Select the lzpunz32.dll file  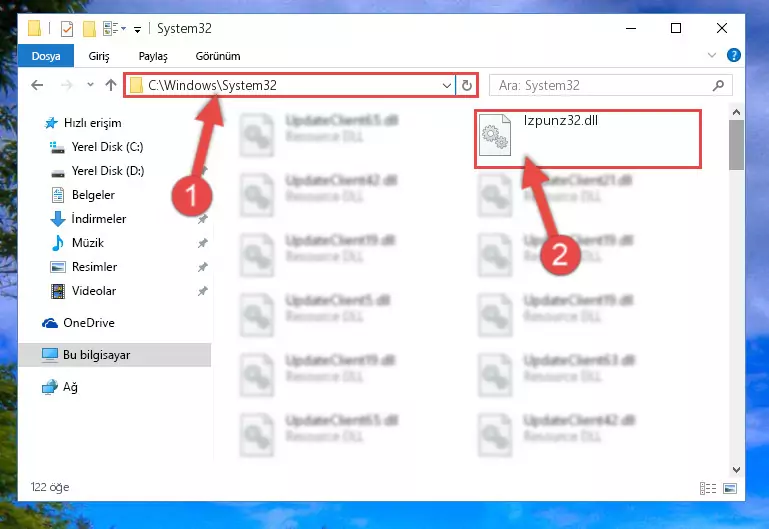coord(588,139)
